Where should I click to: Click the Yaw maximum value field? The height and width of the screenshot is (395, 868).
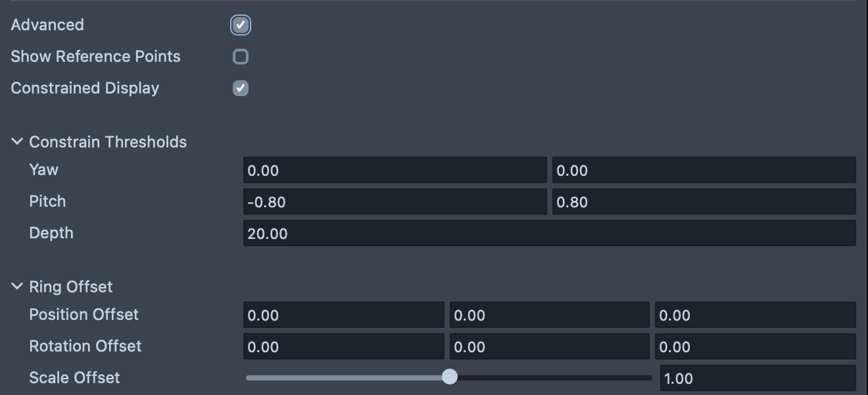pos(704,171)
